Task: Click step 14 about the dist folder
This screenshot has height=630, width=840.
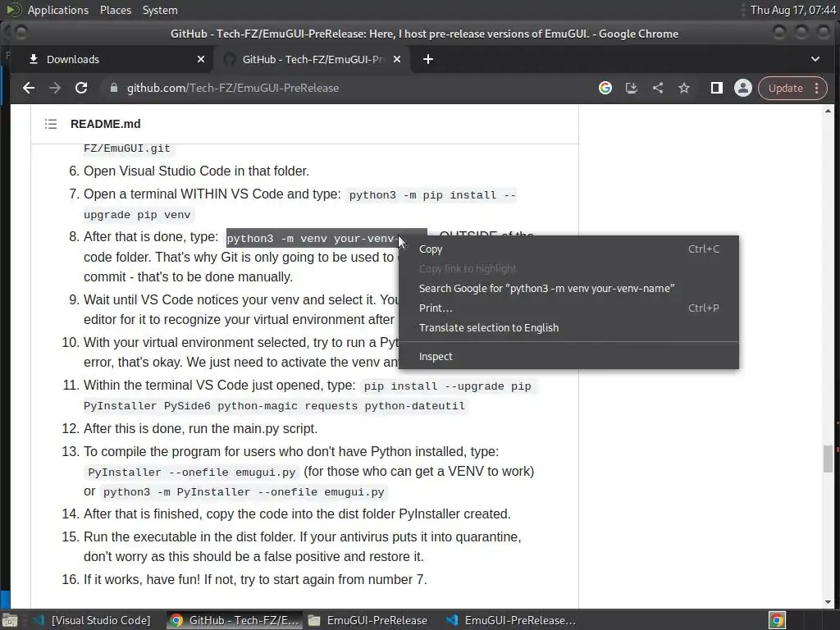Action: [297, 514]
